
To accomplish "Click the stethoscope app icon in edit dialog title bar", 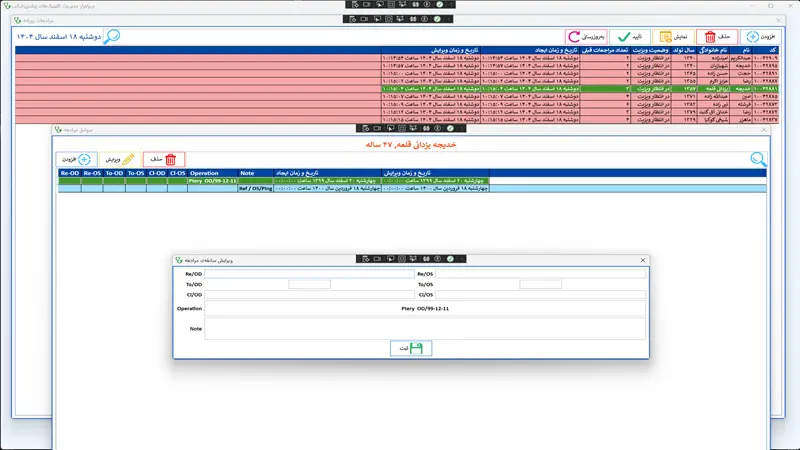I will click(x=179, y=260).
